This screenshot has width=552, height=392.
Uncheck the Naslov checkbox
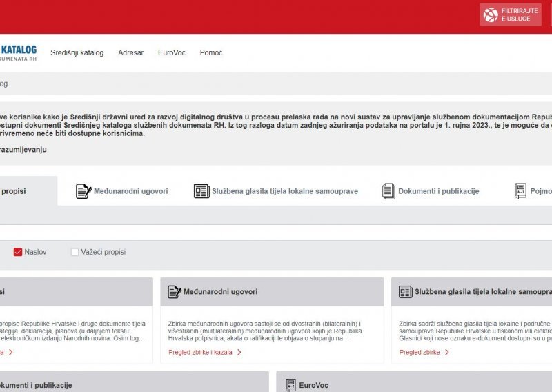click(x=18, y=252)
